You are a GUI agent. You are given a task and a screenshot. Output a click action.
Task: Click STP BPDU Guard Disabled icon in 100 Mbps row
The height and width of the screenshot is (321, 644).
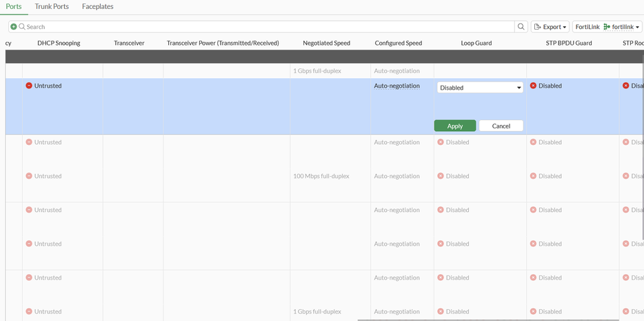[x=533, y=176]
